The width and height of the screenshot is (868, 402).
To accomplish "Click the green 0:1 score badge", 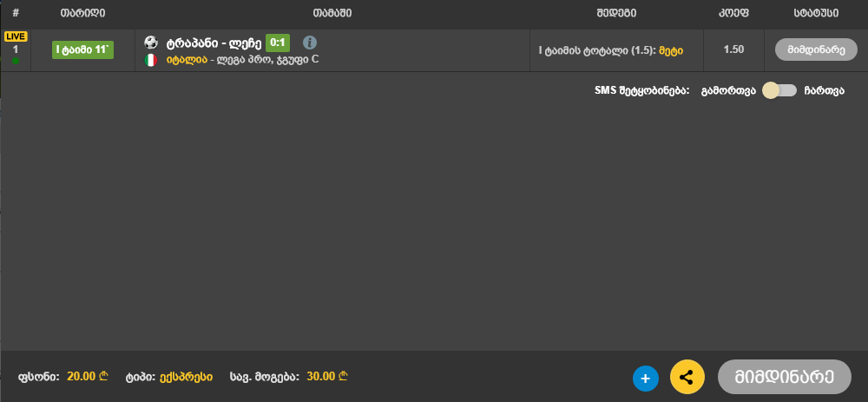I will tap(278, 43).
